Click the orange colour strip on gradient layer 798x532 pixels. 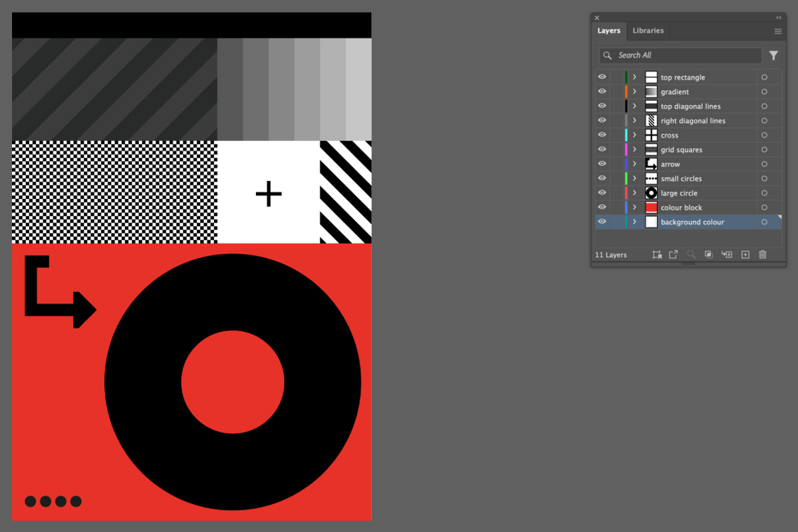pos(626,92)
